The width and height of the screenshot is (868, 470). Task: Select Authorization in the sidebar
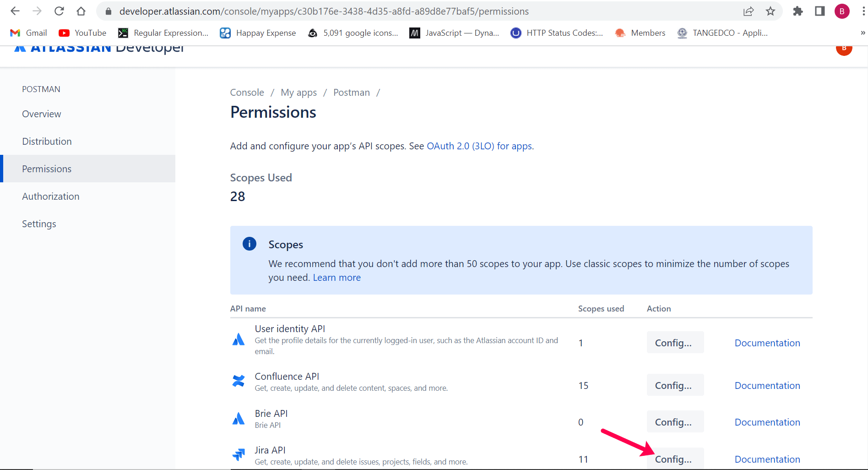[x=50, y=196]
